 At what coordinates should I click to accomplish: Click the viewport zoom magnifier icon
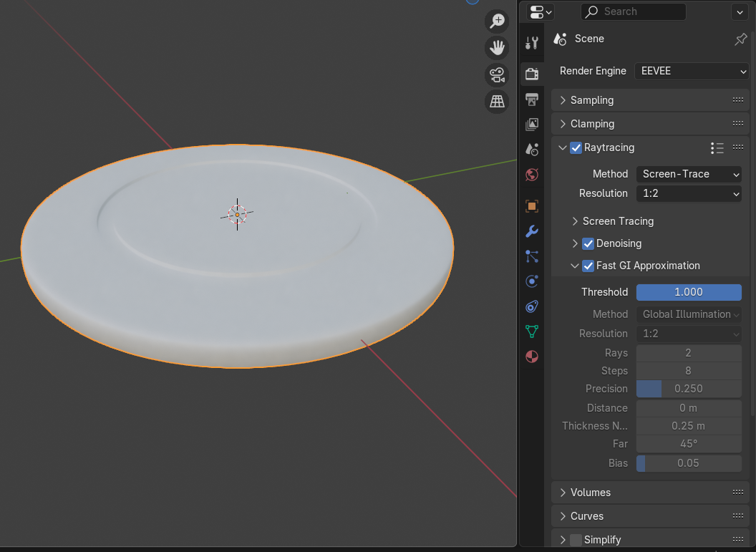497,21
